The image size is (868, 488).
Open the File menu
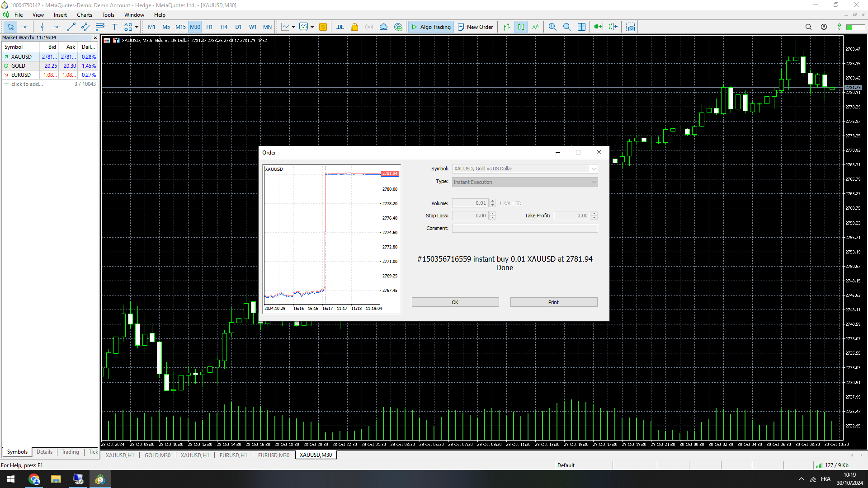coord(19,15)
